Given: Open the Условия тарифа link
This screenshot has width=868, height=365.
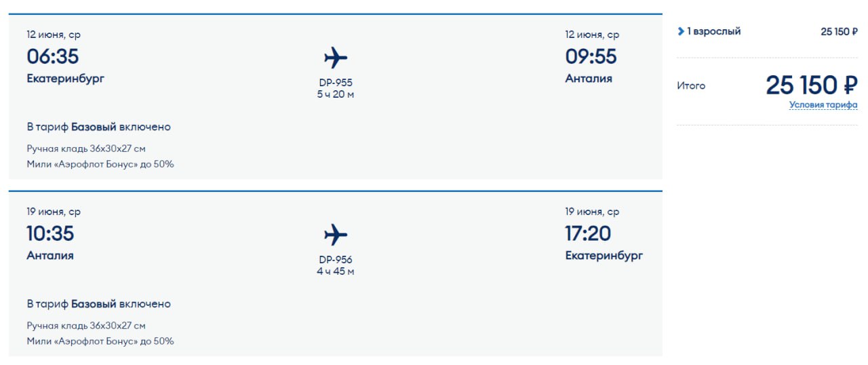Looking at the screenshot, I should [x=823, y=105].
